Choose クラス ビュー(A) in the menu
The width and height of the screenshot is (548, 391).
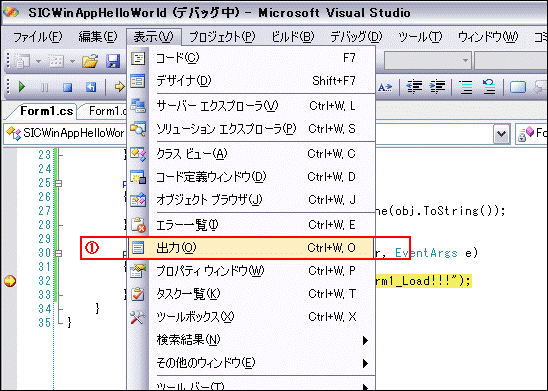[x=251, y=153]
